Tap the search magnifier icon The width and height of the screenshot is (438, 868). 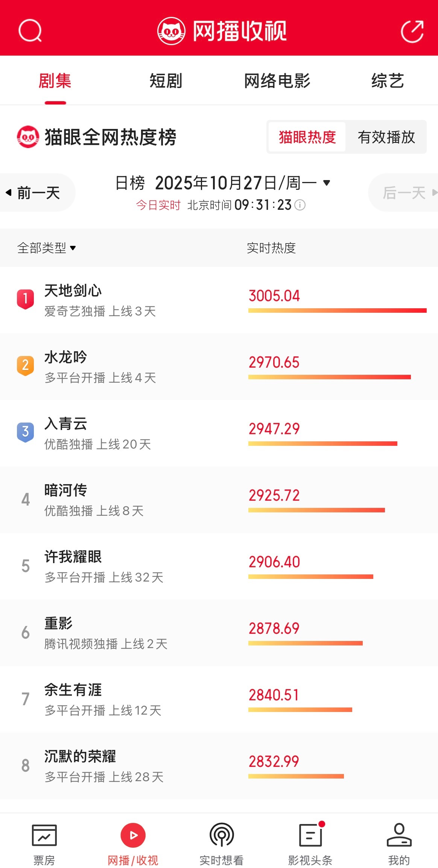tap(30, 31)
